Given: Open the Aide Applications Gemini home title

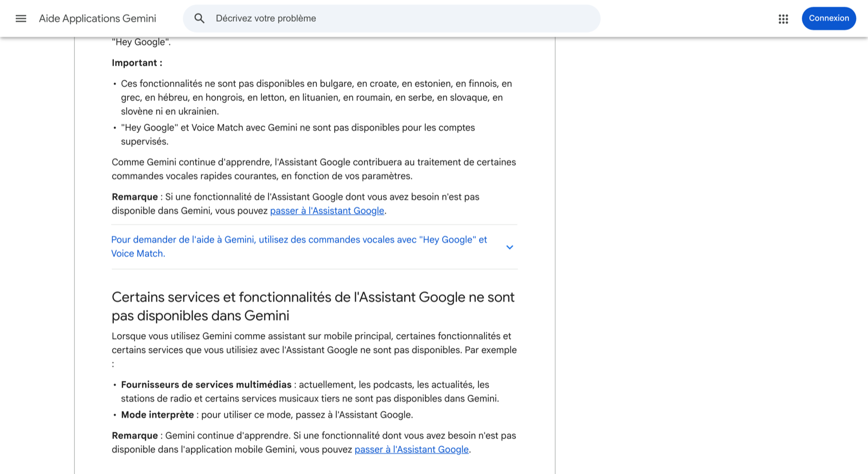Looking at the screenshot, I should click(98, 18).
